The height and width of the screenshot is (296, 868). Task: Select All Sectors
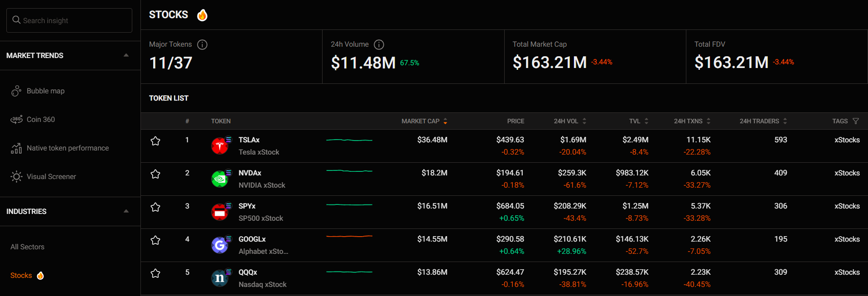pyautogui.click(x=27, y=247)
